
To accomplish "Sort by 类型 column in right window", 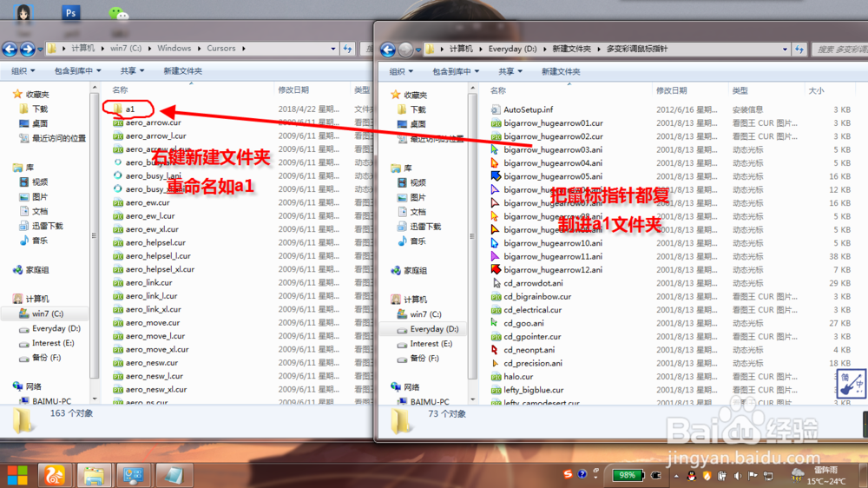I will coord(740,91).
